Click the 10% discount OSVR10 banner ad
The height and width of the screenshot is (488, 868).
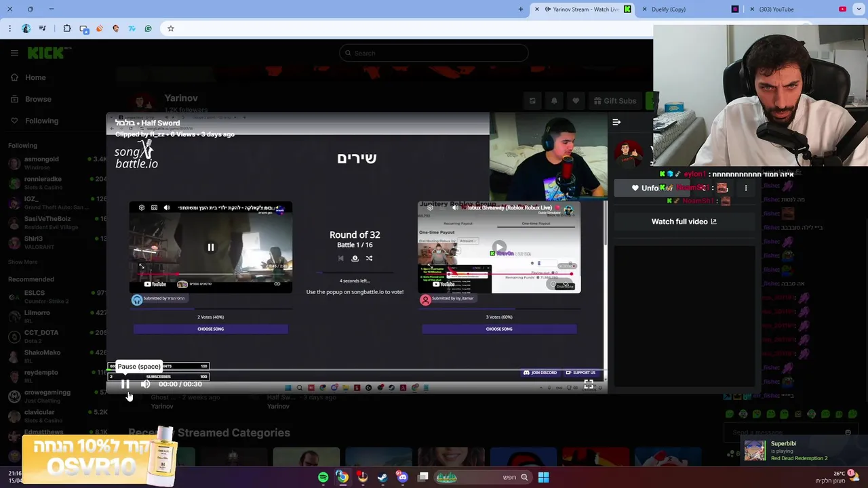tap(100, 456)
